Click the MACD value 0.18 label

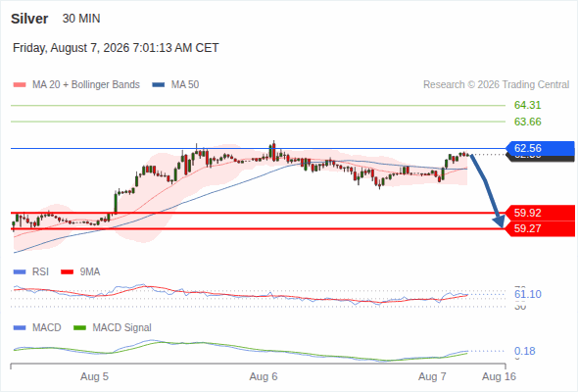[524, 351]
